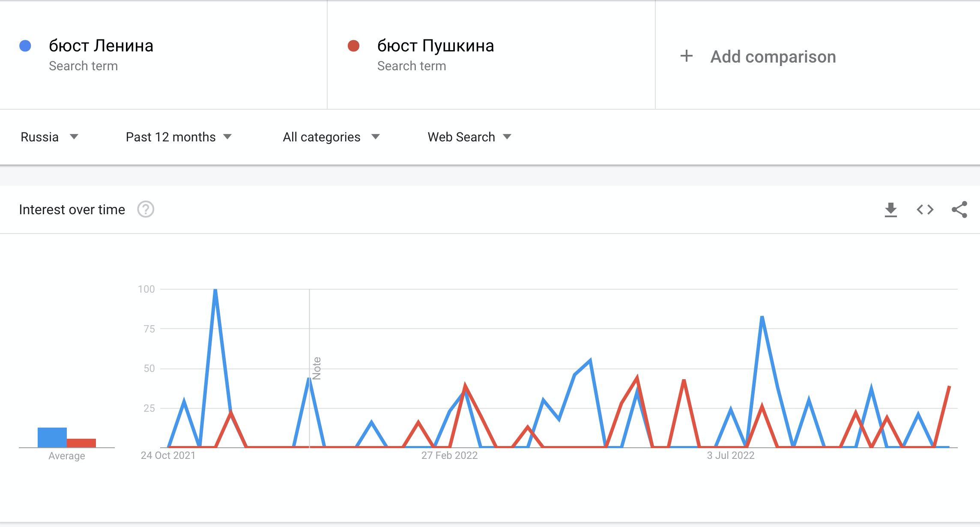Click the blue Average bar
Image resolution: width=980 pixels, height=527 pixels.
coord(52,437)
